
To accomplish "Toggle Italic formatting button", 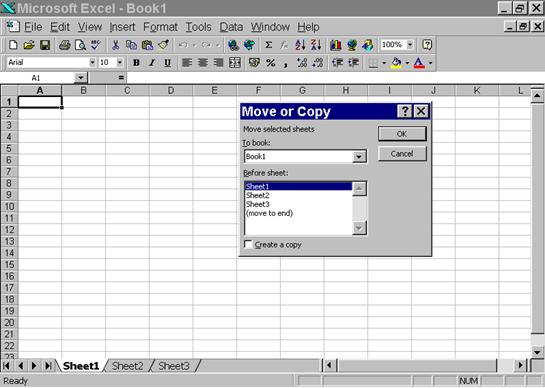I will pyautogui.click(x=152, y=63).
